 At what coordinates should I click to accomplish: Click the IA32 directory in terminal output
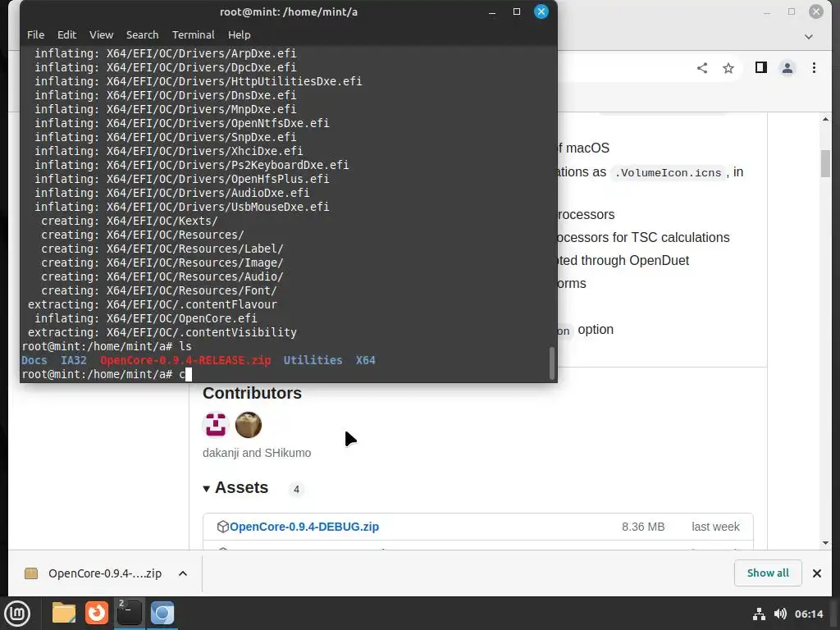73,360
